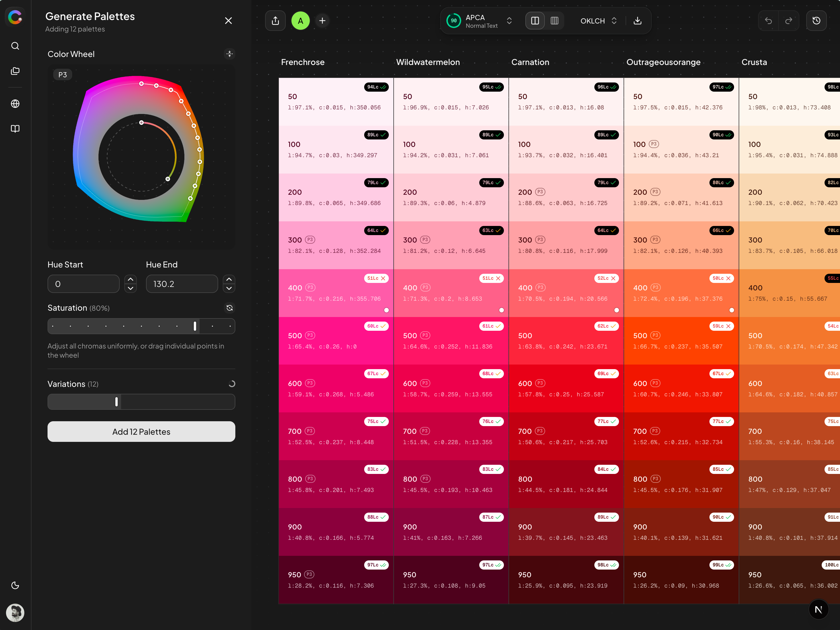840x630 pixels.
Task: Click the Add 12 Palettes button
Action: pyautogui.click(x=141, y=431)
